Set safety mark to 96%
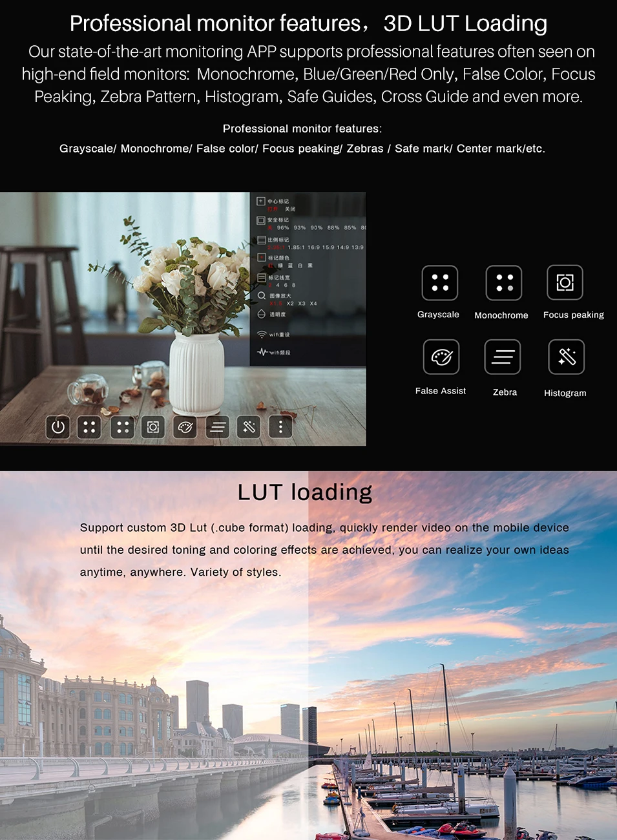Image resolution: width=617 pixels, height=840 pixels. (x=283, y=228)
